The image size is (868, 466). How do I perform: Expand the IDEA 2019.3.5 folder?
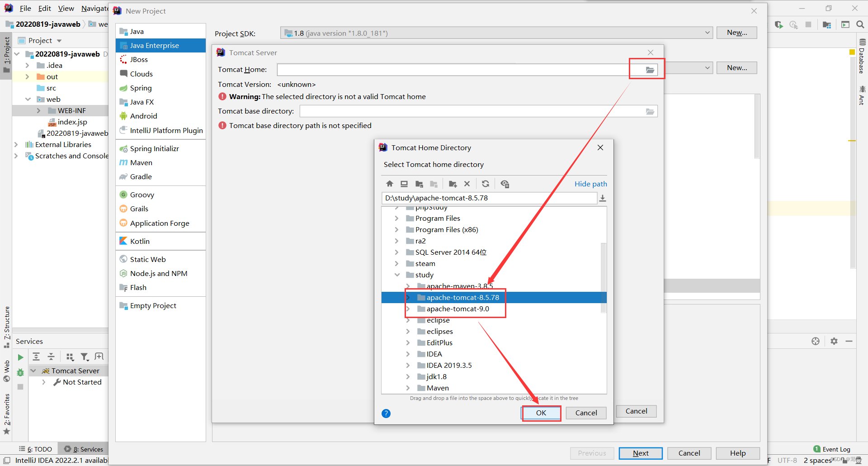(408, 365)
